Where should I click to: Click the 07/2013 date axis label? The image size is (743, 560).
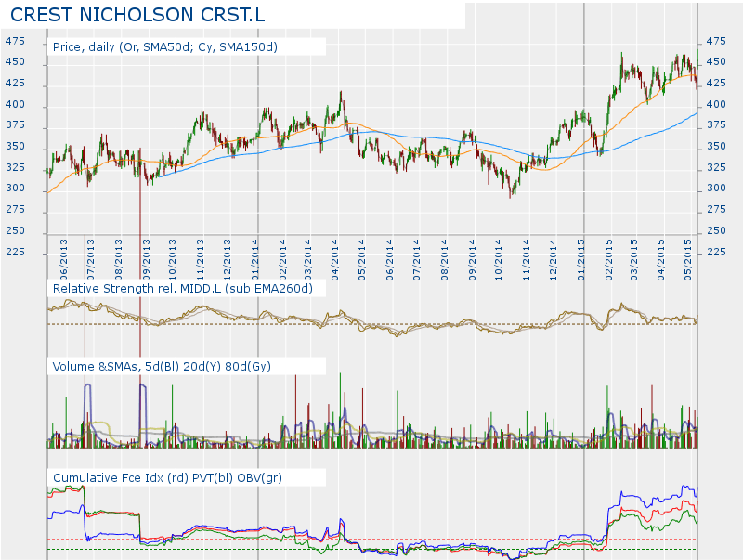(x=90, y=260)
